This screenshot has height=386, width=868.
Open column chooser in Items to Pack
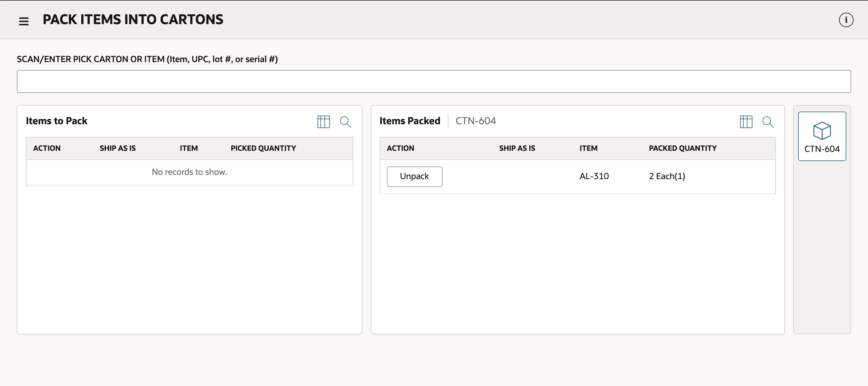[x=323, y=122]
